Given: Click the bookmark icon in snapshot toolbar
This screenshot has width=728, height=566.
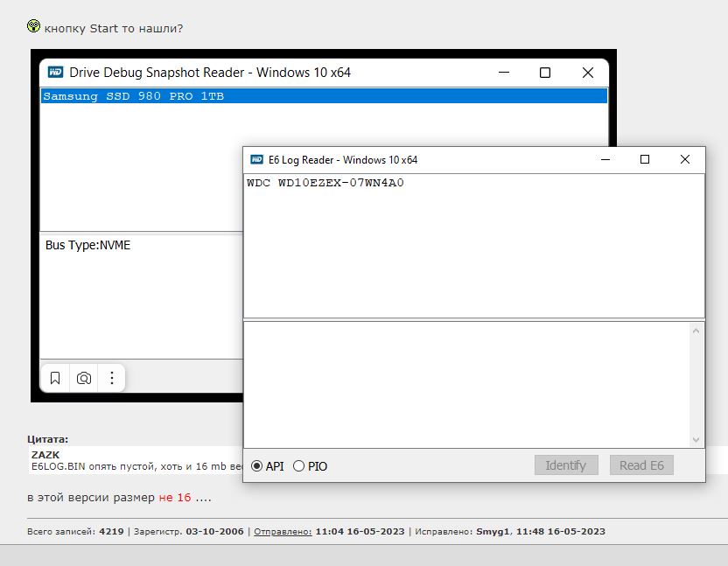Looking at the screenshot, I should coord(55,378).
